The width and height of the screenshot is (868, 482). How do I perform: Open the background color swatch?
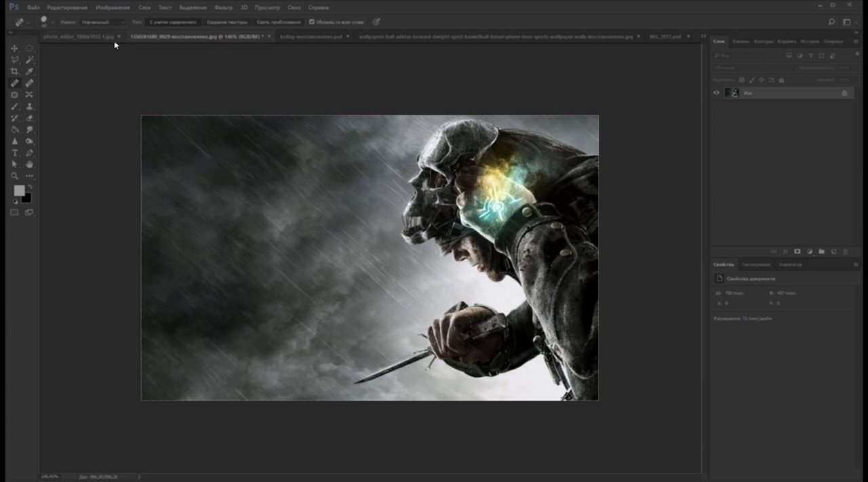(x=27, y=198)
